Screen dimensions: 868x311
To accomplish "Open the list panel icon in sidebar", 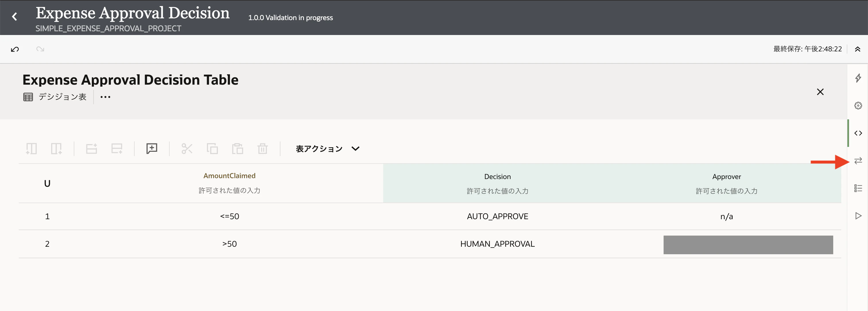I will (x=858, y=188).
